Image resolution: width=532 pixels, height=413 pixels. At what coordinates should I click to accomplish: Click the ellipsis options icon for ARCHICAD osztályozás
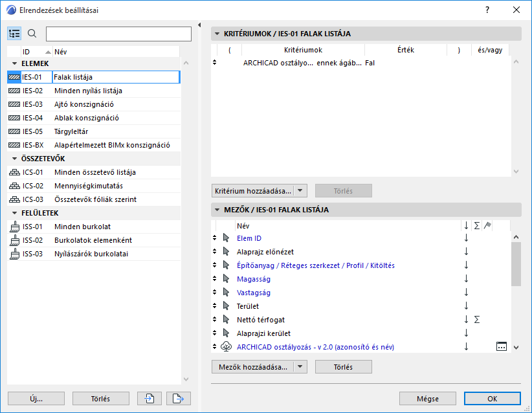(x=502, y=346)
